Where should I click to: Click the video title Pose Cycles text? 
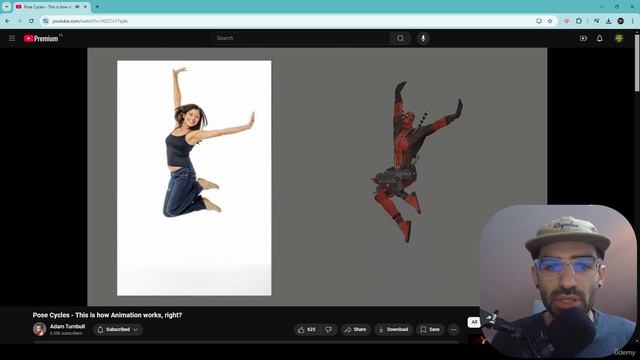tap(107, 315)
